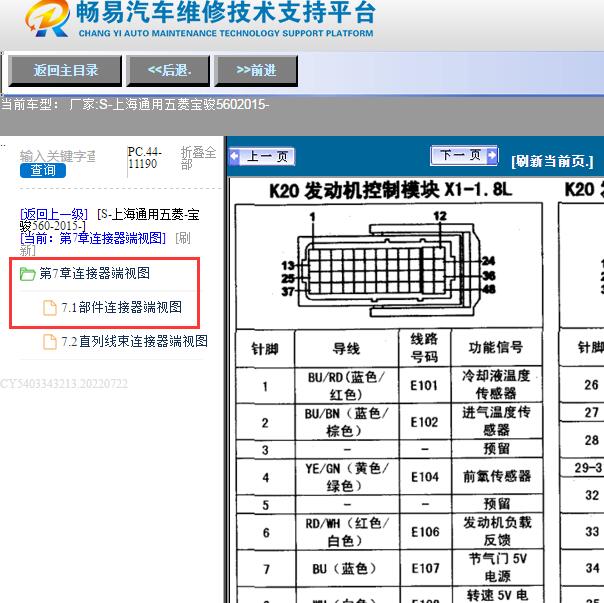Select cell 前氧传感器
Screen dimensions: 604x603
tap(497, 476)
